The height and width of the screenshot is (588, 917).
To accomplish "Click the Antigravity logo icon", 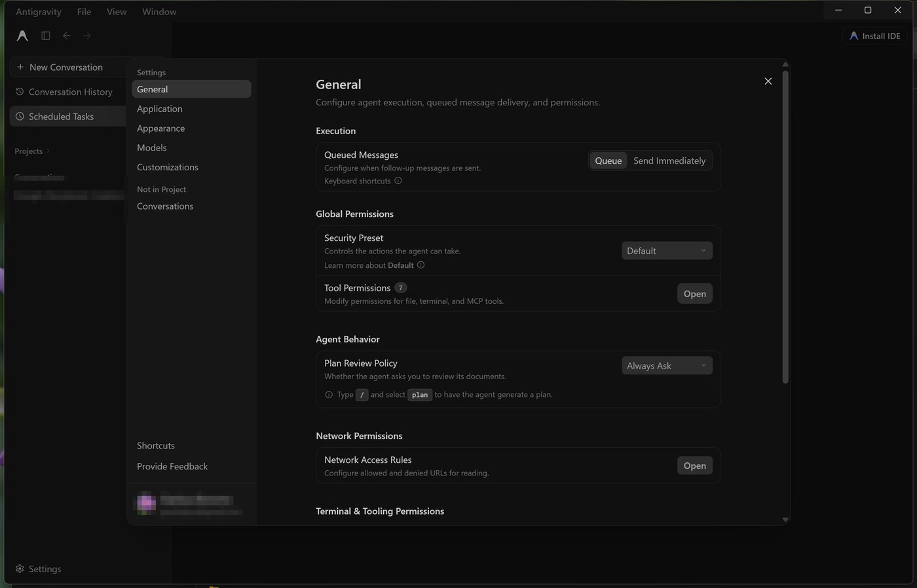I will point(22,35).
